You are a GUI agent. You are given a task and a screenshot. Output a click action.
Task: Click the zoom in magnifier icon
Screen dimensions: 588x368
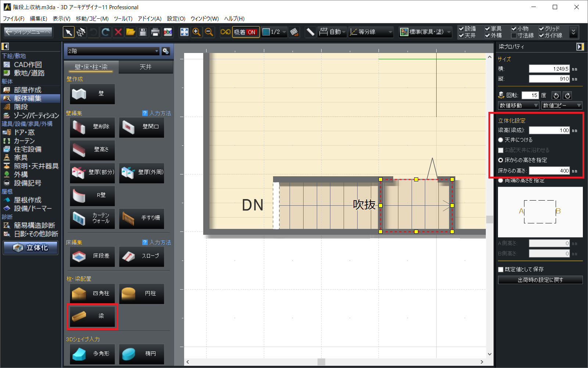(x=197, y=32)
